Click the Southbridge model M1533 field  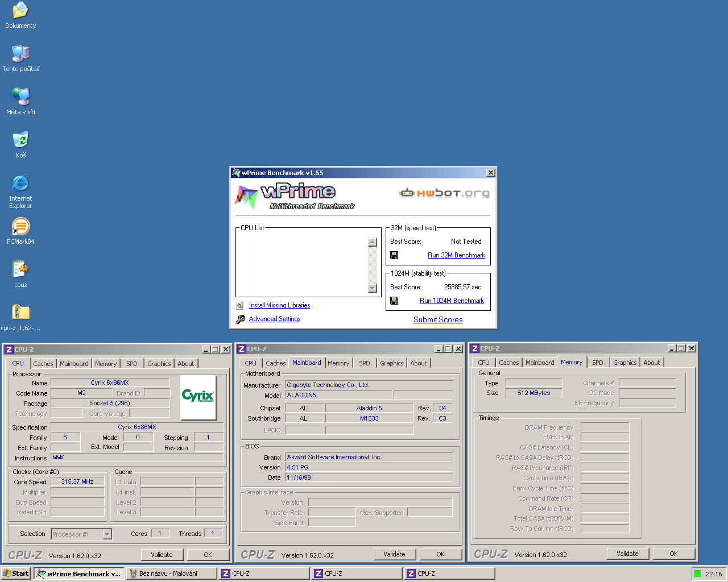click(369, 418)
